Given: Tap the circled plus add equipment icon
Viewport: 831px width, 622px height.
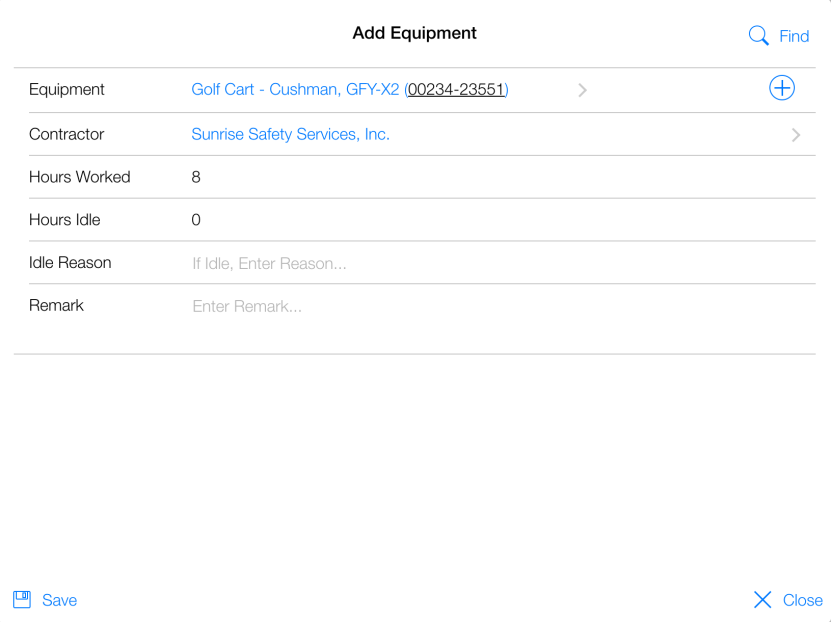Looking at the screenshot, I should (781, 88).
